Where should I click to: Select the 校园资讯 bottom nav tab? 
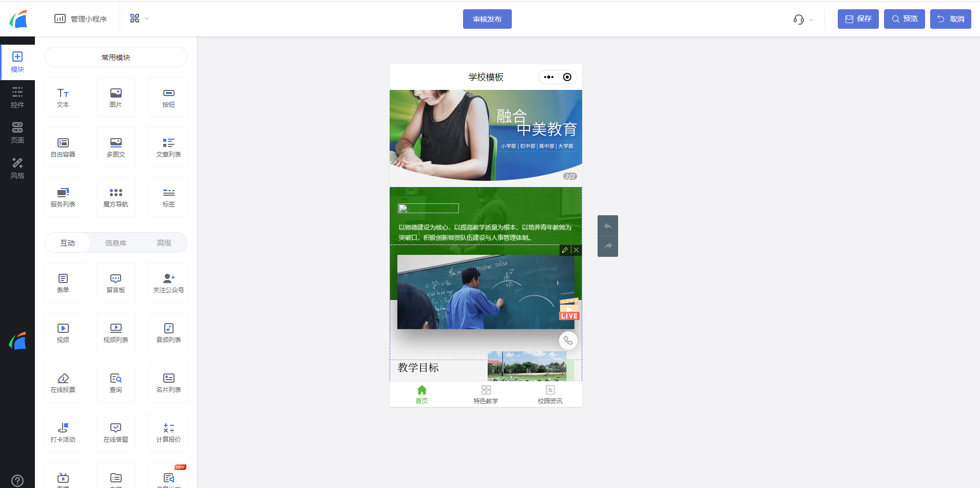click(550, 395)
